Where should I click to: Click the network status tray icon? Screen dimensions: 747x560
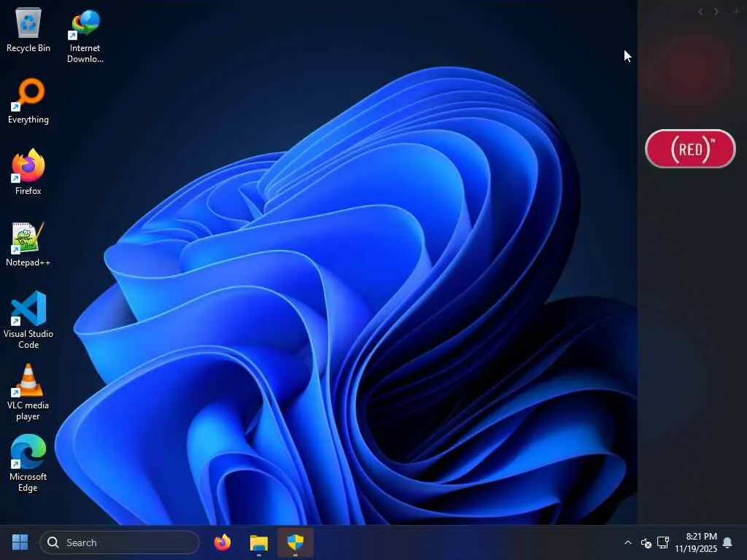click(x=663, y=542)
